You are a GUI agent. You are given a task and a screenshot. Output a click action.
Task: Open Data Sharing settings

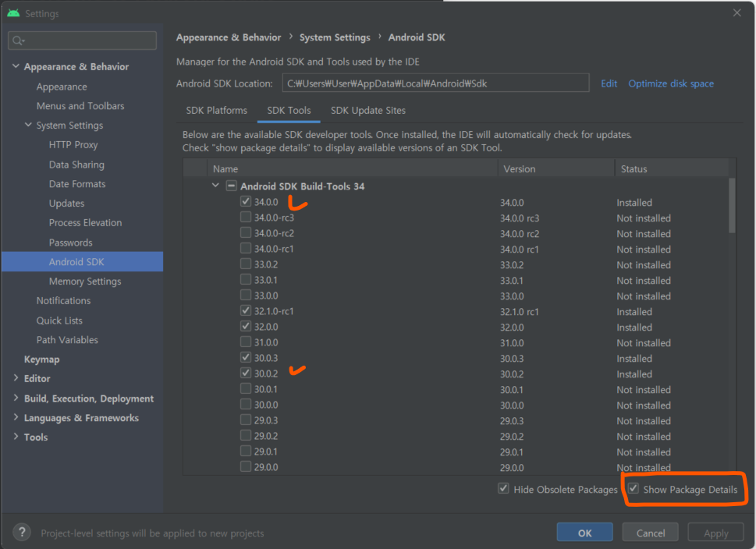coord(76,165)
